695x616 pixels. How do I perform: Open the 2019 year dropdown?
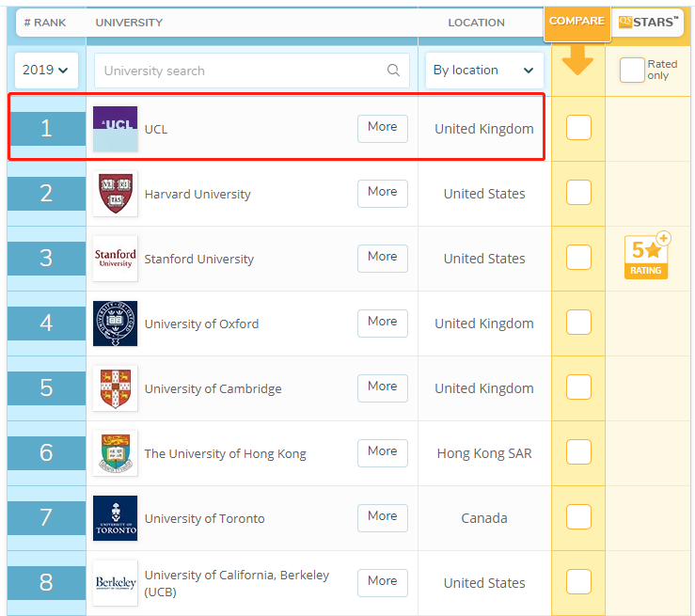(x=46, y=70)
